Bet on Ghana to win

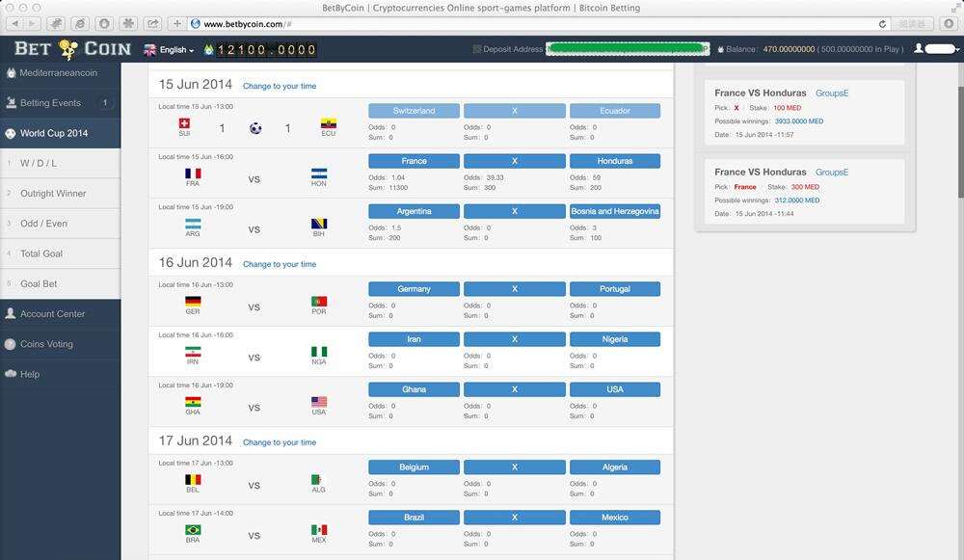click(x=414, y=389)
